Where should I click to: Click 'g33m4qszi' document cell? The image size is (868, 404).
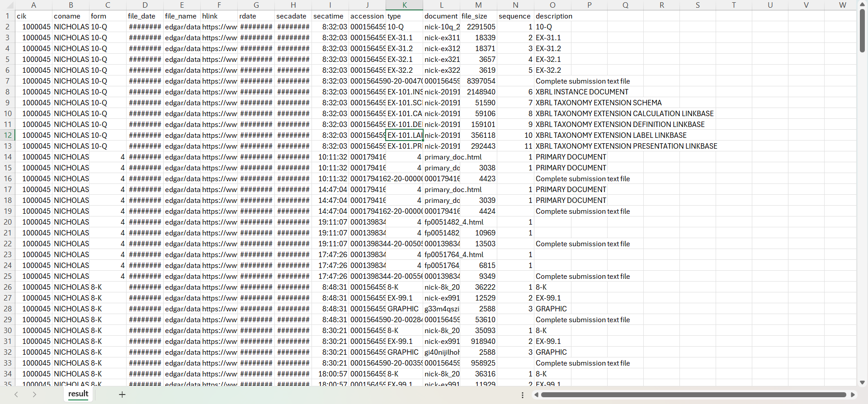point(441,309)
